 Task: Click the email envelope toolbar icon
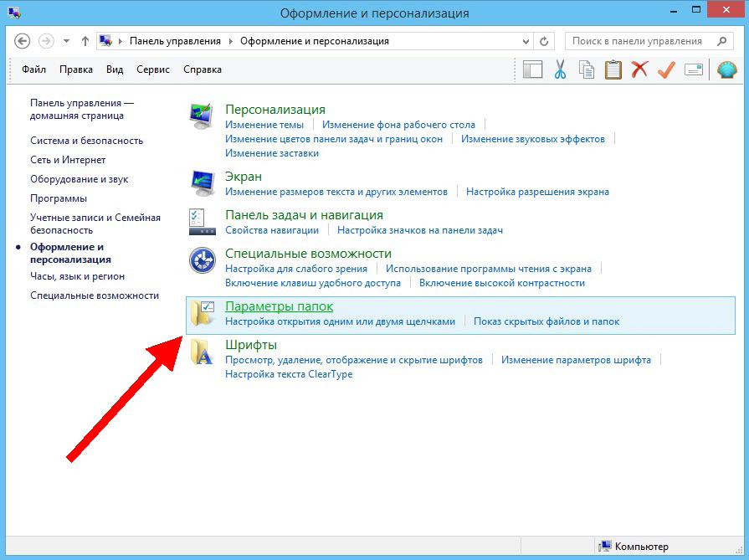pyautogui.click(x=693, y=70)
